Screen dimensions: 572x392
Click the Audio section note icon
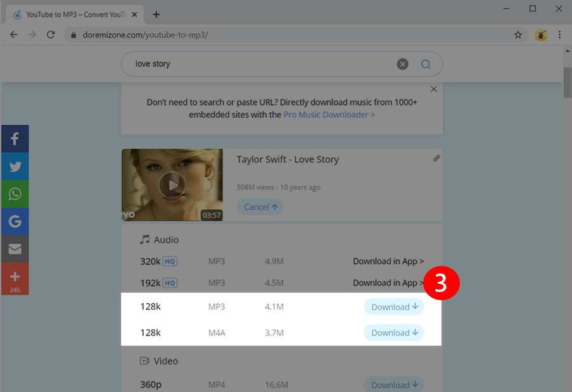coord(146,239)
